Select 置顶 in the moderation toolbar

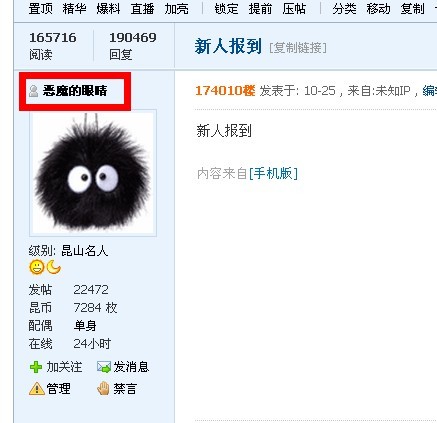click(40, 9)
